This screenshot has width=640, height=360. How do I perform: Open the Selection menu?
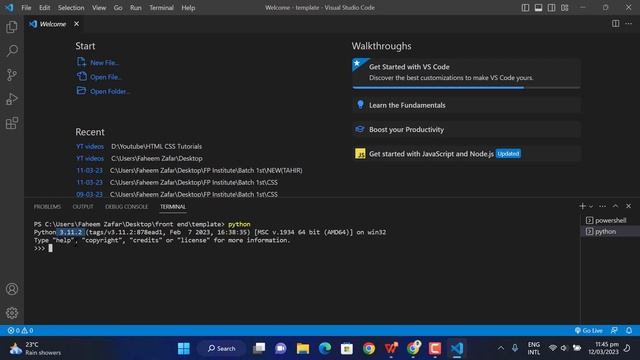point(71,8)
